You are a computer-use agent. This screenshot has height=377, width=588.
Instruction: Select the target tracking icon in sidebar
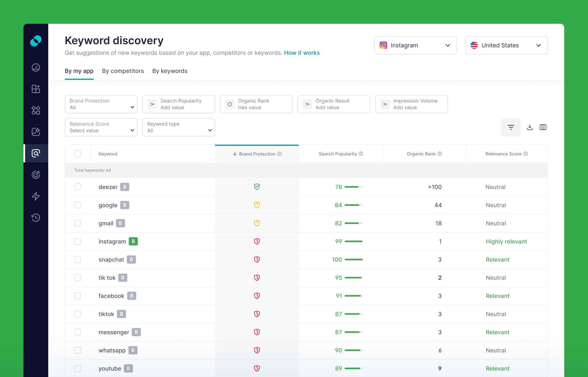click(36, 174)
